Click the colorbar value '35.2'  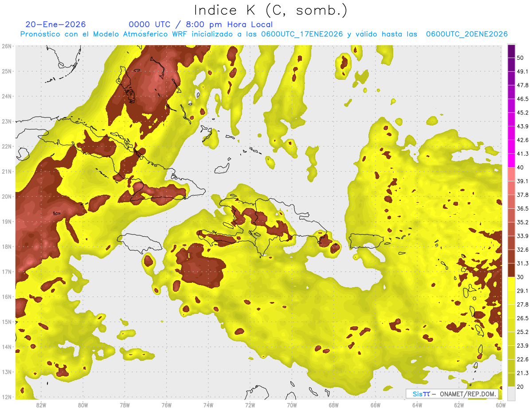[x=523, y=222]
